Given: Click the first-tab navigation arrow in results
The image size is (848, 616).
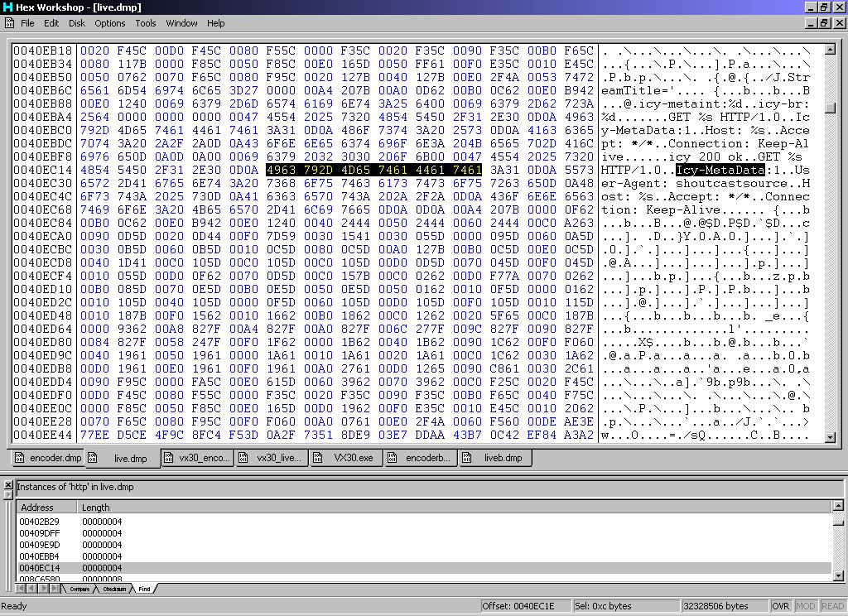Looking at the screenshot, I should pyautogui.click(x=21, y=589).
